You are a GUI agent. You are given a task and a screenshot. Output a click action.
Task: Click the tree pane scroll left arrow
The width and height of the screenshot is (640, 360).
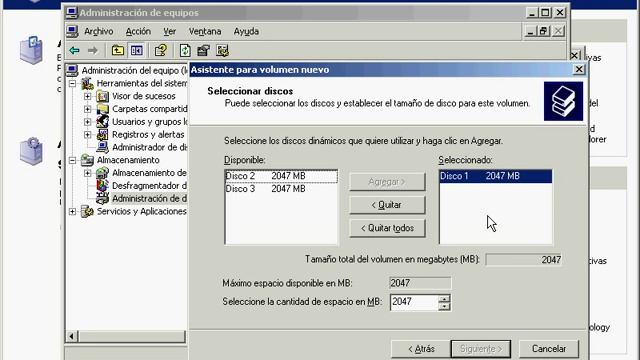tap(72, 336)
